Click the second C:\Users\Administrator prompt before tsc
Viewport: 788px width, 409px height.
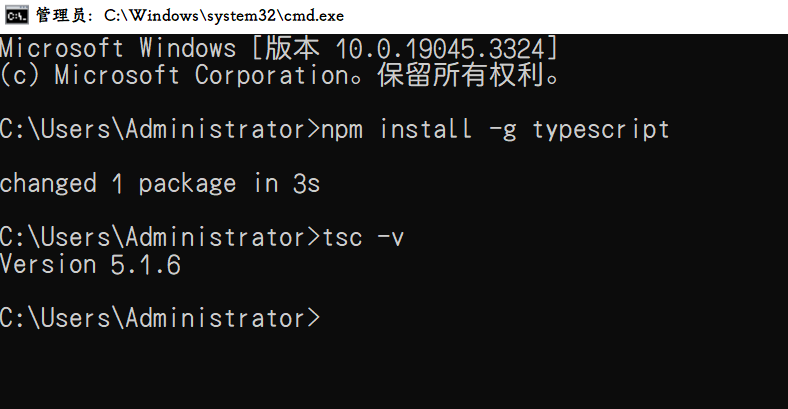(160, 237)
